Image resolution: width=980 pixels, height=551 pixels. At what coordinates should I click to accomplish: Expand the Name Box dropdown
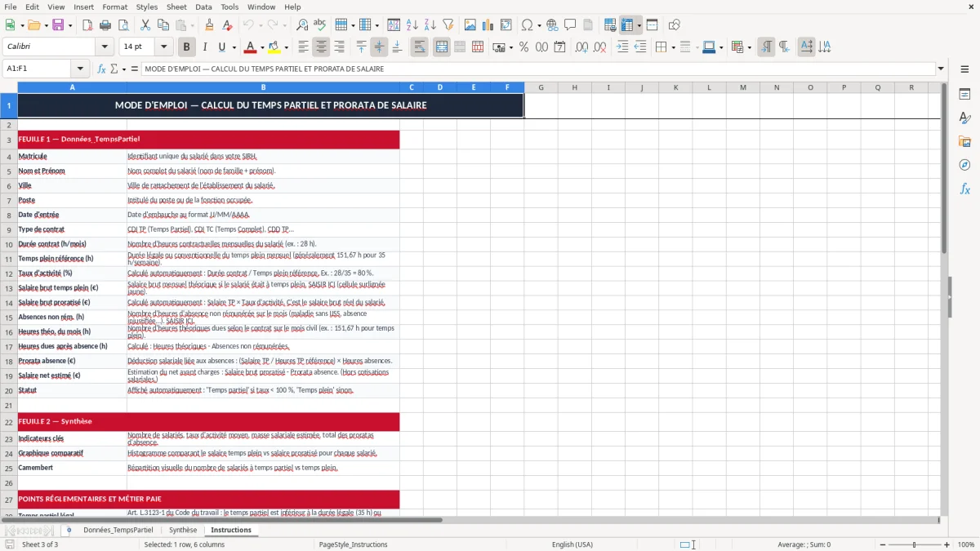click(80, 69)
